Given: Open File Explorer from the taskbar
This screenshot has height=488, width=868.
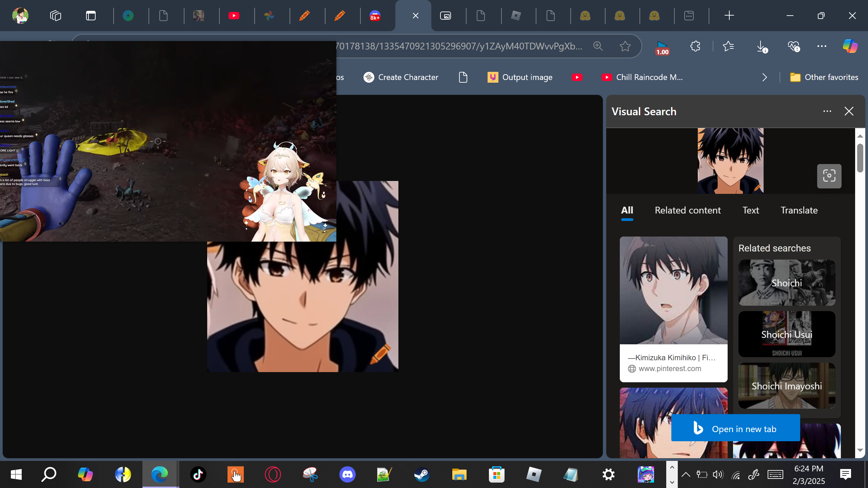Looking at the screenshot, I should [459, 474].
